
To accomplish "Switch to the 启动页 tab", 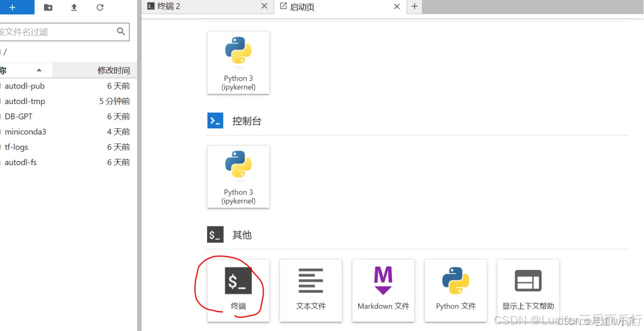I will [x=303, y=7].
